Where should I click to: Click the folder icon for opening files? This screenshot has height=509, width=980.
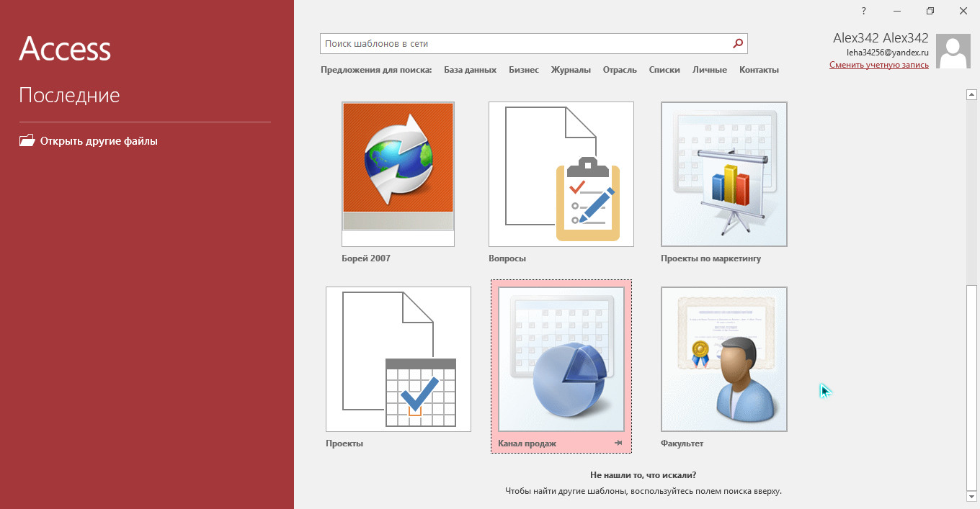(x=27, y=141)
